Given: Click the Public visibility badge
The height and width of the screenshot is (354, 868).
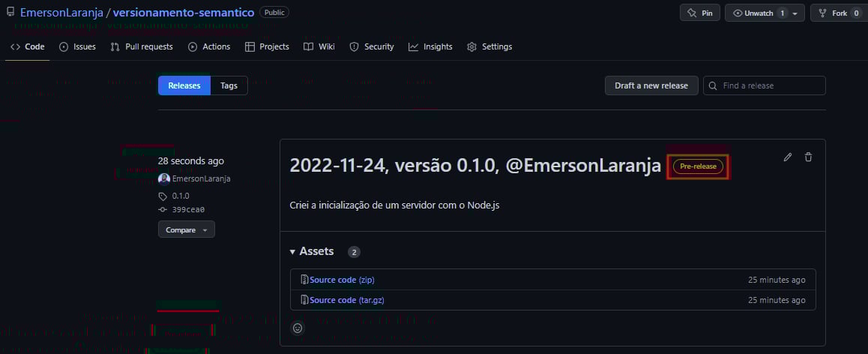Looking at the screenshot, I should point(274,12).
